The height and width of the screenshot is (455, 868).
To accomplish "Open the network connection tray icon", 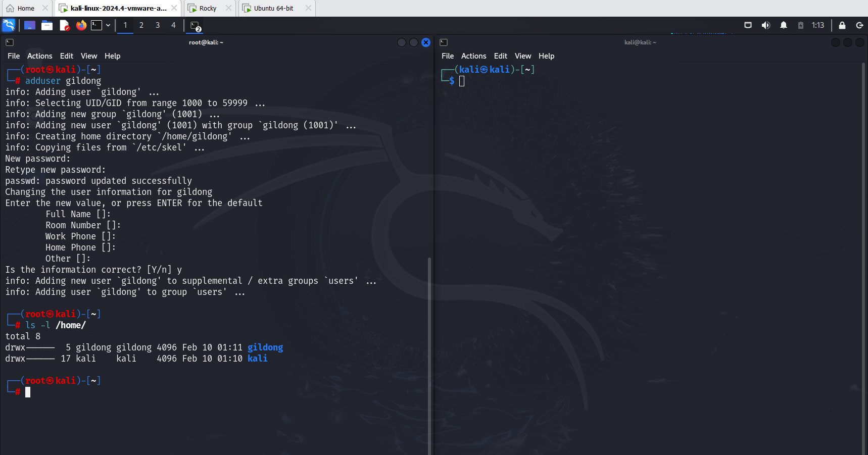I will [x=748, y=25].
